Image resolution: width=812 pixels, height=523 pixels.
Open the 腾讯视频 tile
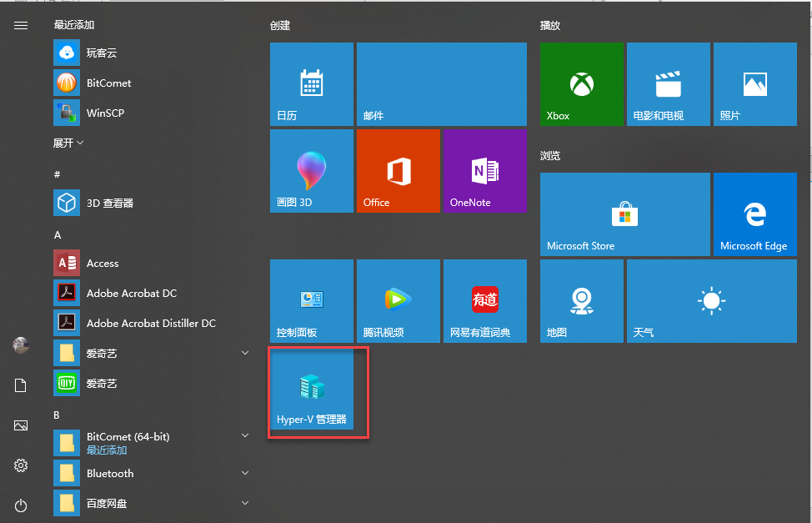point(398,301)
